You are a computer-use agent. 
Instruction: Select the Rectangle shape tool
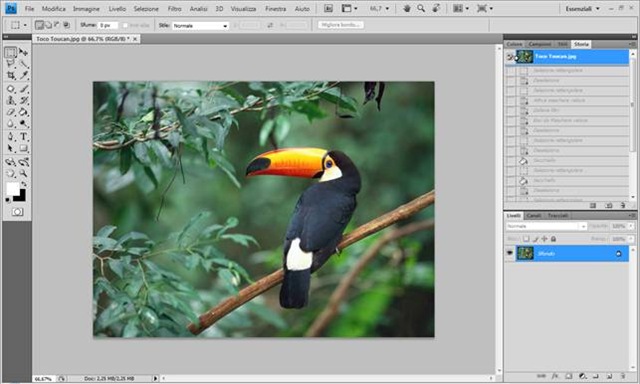23,149
